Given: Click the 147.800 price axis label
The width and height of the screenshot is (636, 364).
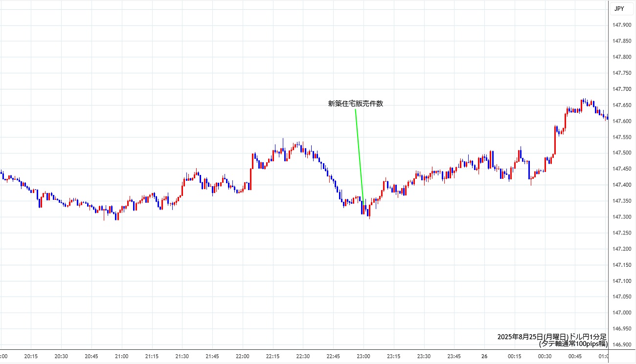Looking at the screenshot, I should point(622,57).
